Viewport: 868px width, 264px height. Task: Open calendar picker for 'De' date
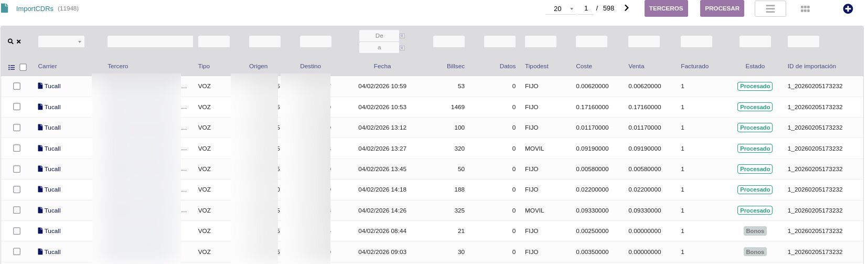(402, 36)
